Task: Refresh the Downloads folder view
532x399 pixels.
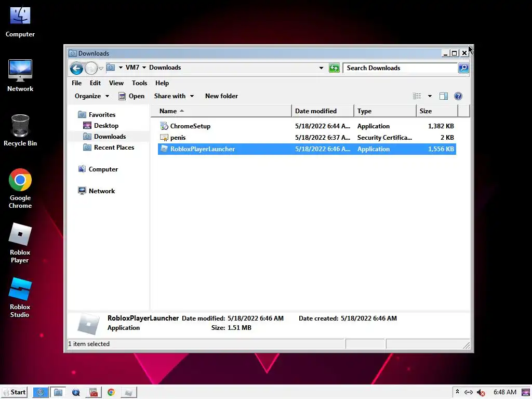Action: coord(334,68)
